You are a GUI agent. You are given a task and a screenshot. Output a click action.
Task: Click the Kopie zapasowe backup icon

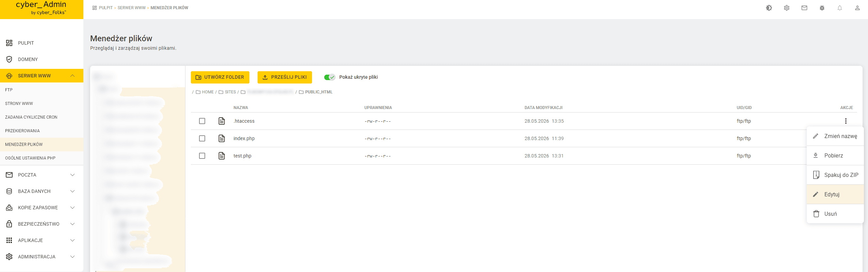(x=9, y=208)
